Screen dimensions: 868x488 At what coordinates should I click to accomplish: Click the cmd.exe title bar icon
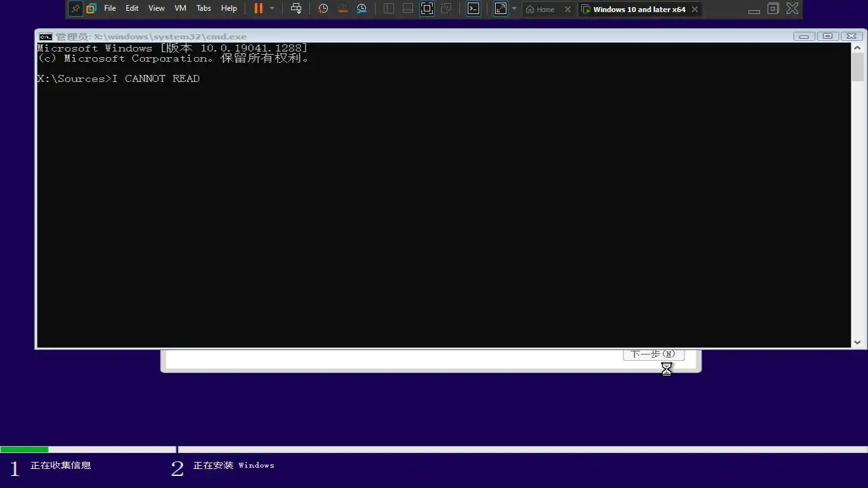click(46, 37)
